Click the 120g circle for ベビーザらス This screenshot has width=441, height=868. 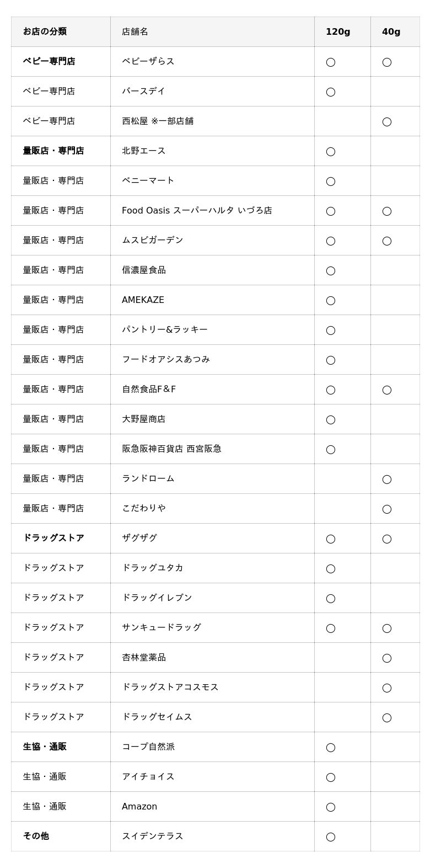[331, 62]
